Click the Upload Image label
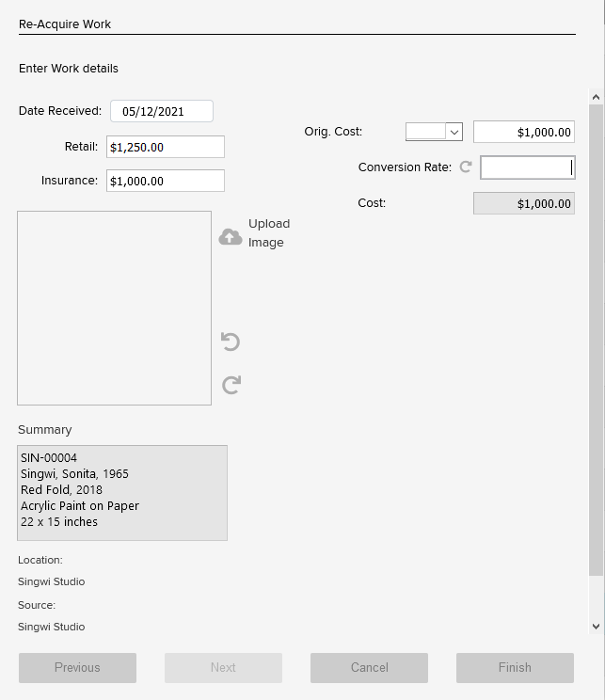The height and width of the screenshot is (700, 605). tap(268, 233)
